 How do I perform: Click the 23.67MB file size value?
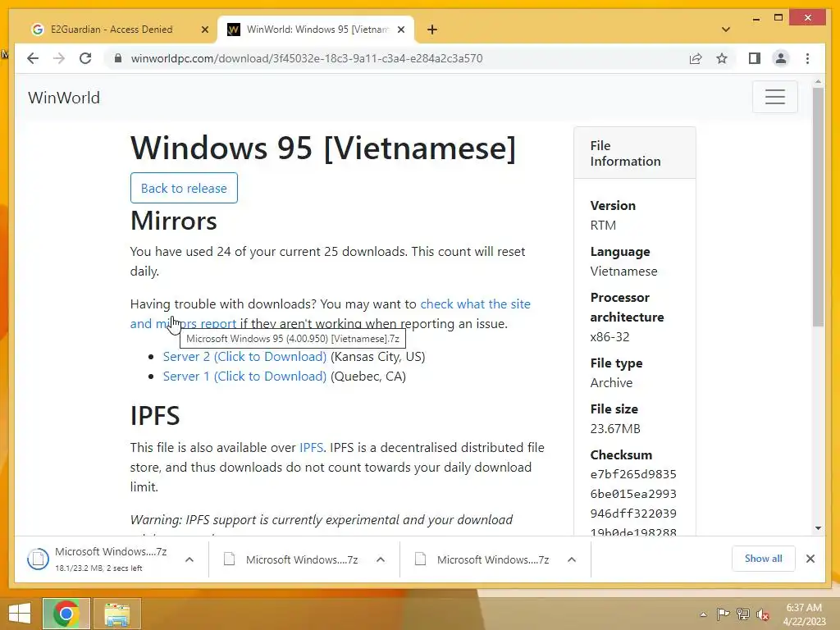coord(615,428)
